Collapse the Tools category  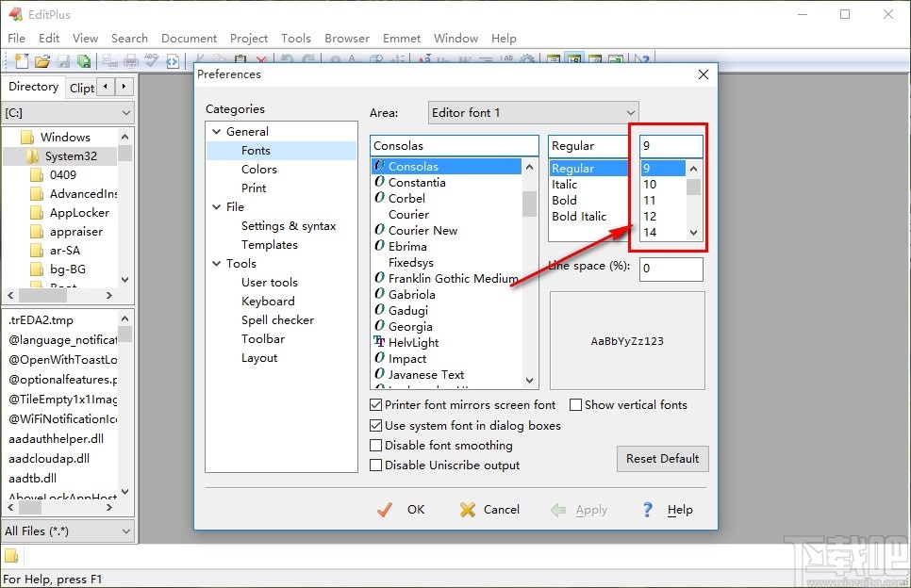(217, 264)
